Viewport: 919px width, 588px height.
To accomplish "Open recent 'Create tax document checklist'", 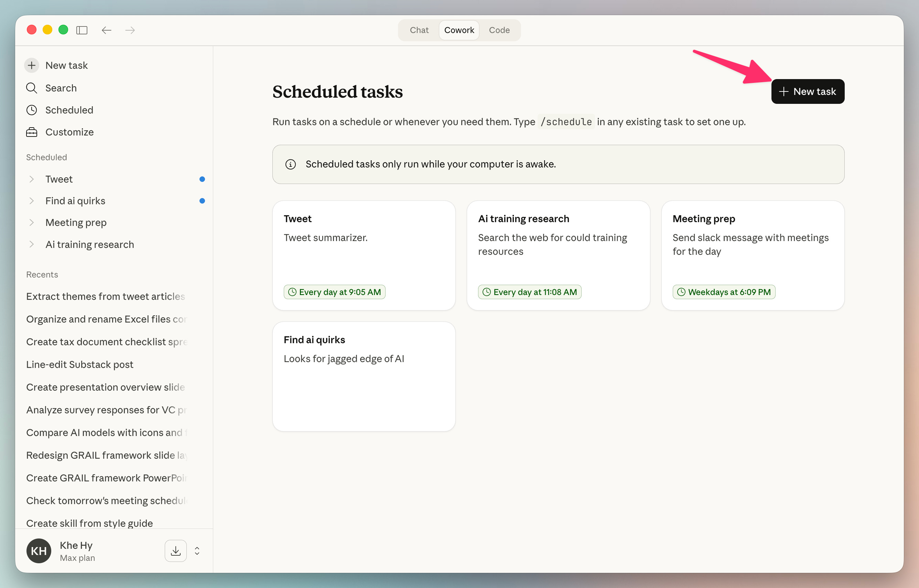I will [x=106, y=342].
